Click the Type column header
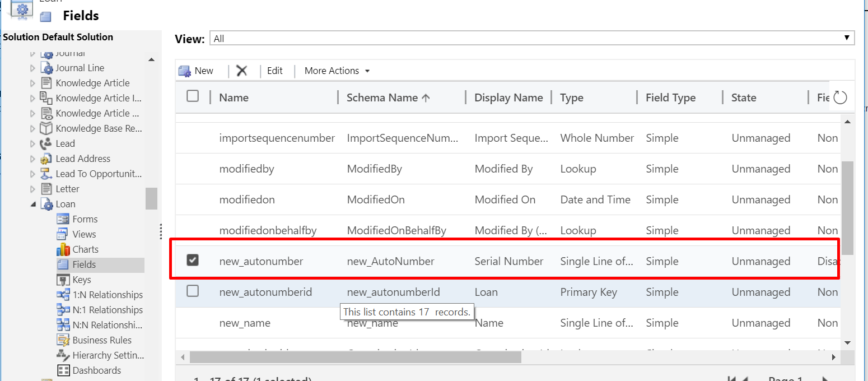Screen dimensions: 868x381 pyautogui.click(x=572, y=97)
